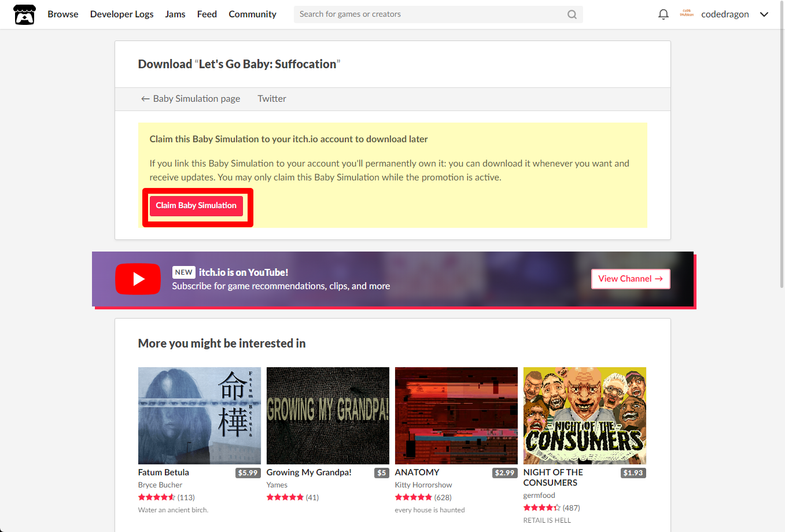Open the Twitter link

click(272, 99)
